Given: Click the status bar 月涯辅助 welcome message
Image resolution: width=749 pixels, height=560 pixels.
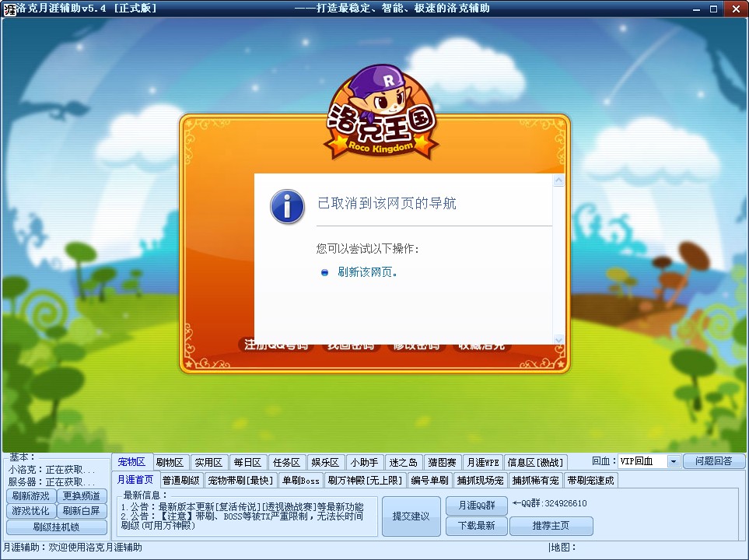Looking at the screenshot, I should (72, 548).
